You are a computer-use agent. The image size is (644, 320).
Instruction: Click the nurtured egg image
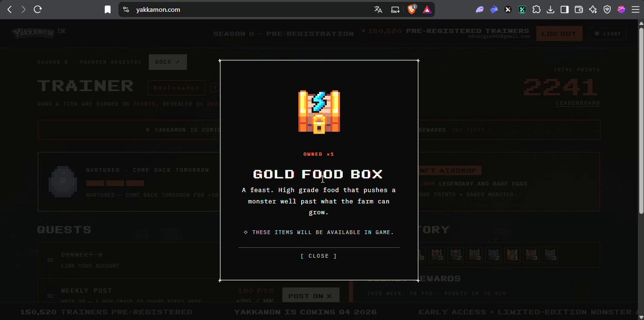point(62,181)
